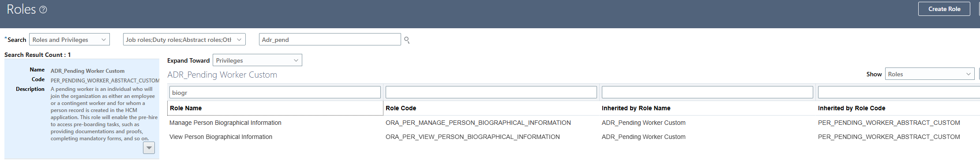Open the Roles help icon

tap(43, 10)
